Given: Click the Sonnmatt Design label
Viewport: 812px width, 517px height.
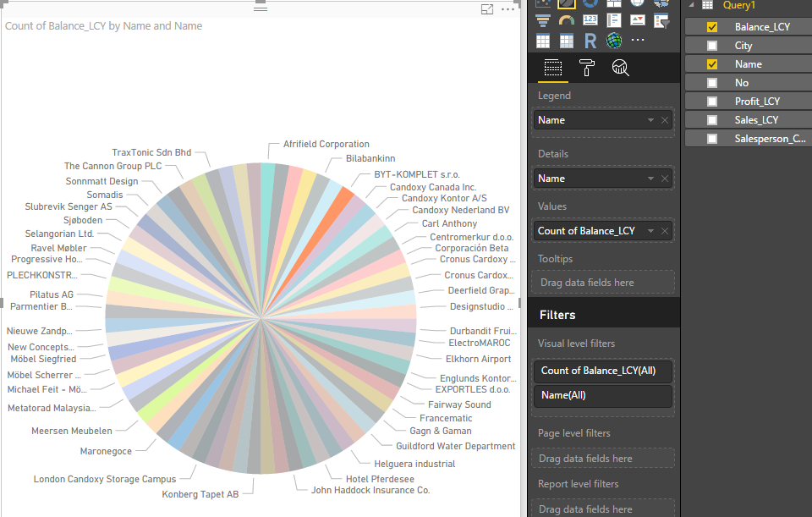Looking at the screenshot, I should (x=102, y=181).
